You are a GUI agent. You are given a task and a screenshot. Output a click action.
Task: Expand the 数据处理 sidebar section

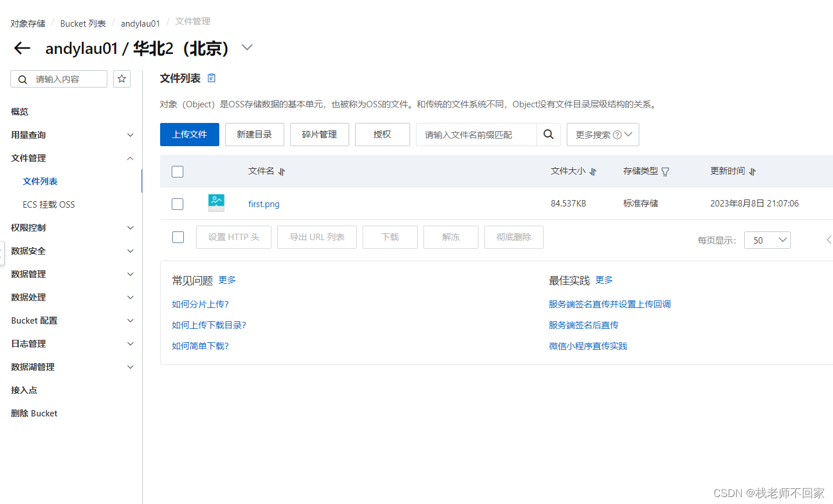pos(131,298)
